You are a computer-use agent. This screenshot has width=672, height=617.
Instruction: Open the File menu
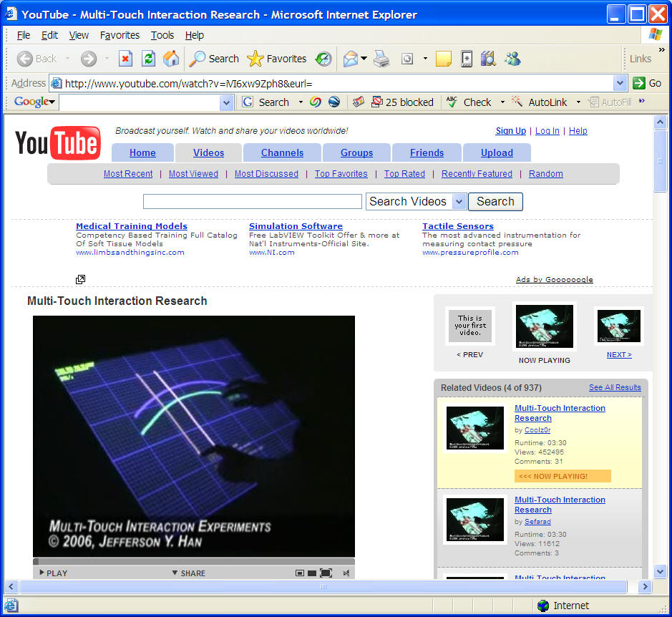point(23,35)
